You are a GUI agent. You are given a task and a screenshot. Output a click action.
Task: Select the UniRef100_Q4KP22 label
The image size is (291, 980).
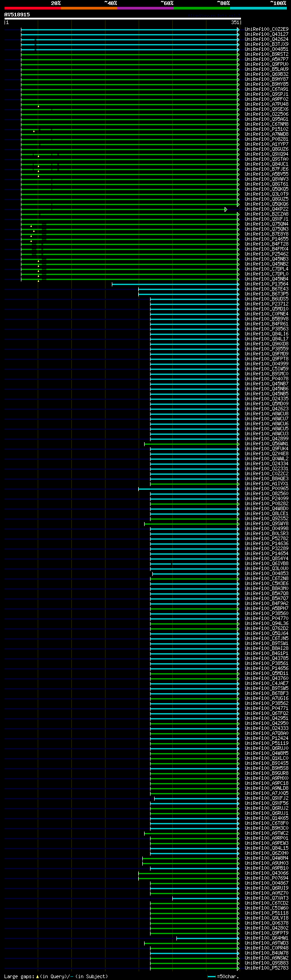266,209
